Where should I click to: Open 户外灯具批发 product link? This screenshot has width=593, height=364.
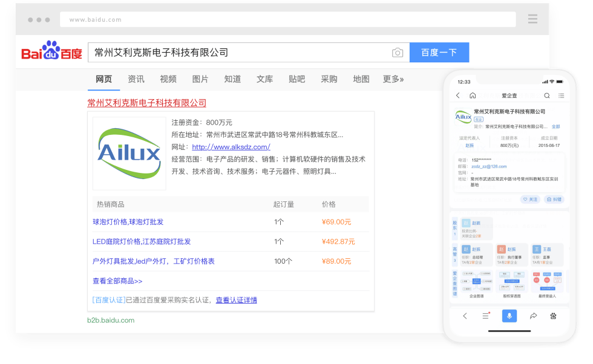click(x=154, y=261)
